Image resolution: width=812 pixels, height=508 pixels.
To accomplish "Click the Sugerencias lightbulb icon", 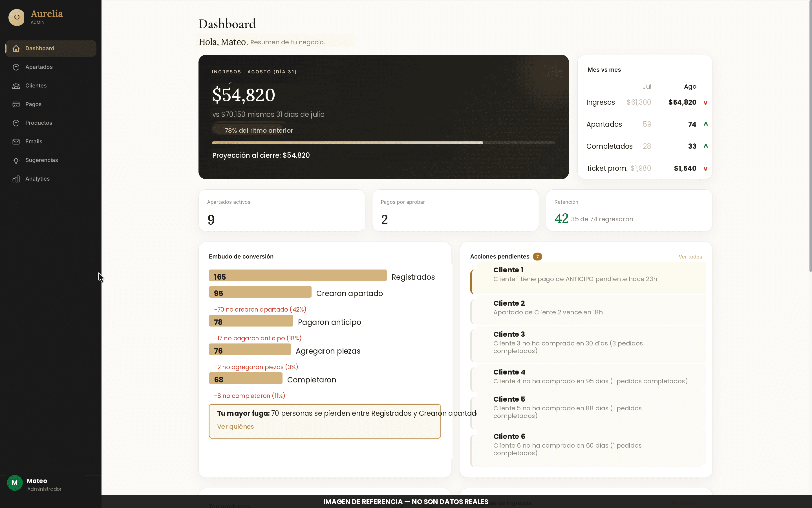I will (x=16, y=160).
